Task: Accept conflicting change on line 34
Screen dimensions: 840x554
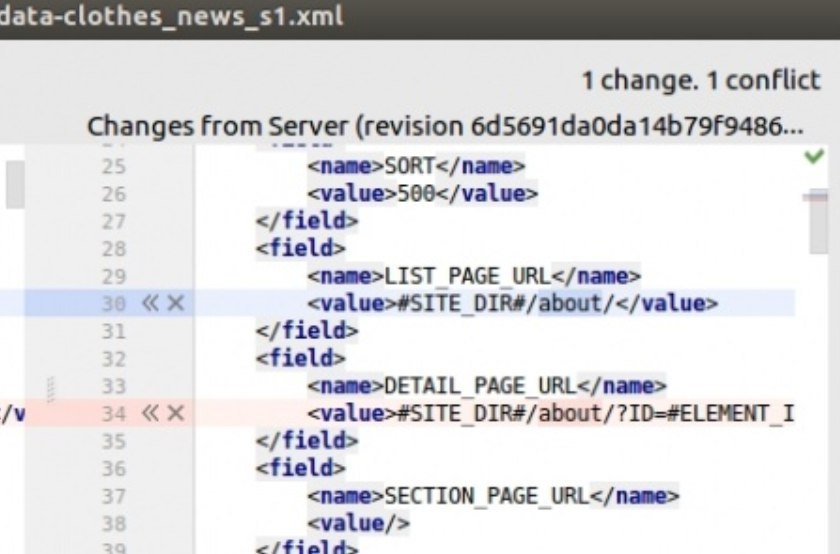Action: (150, 413)
